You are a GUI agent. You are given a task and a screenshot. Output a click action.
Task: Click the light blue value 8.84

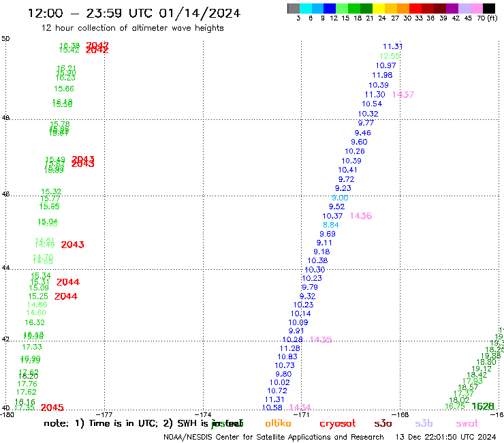tap(331, 225)
